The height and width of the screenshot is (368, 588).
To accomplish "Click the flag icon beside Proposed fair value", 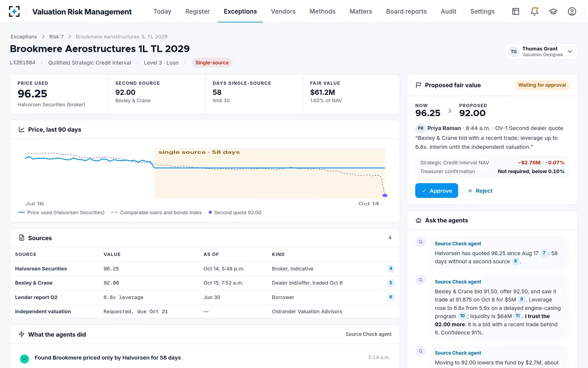I will [419, 85].
